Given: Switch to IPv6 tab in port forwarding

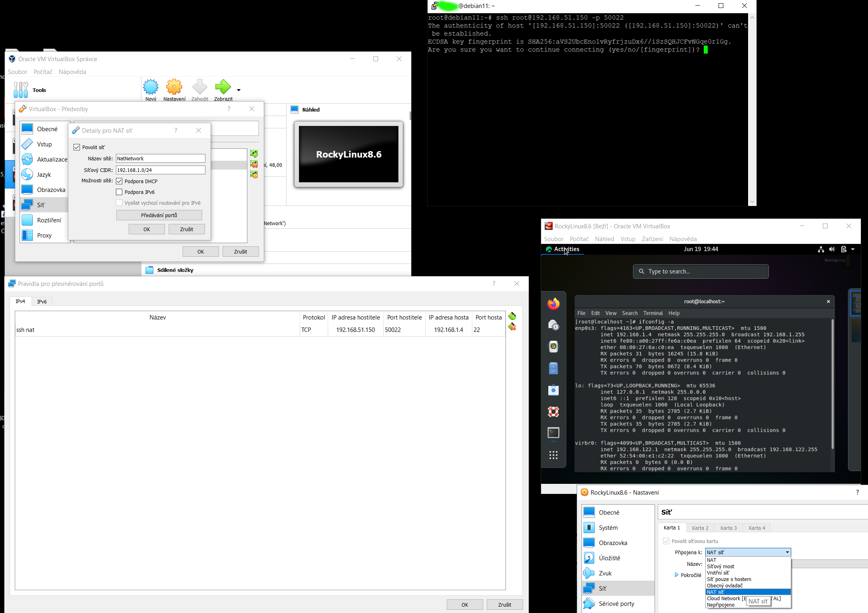Looking at the screenshot, I should click(42, 302).
